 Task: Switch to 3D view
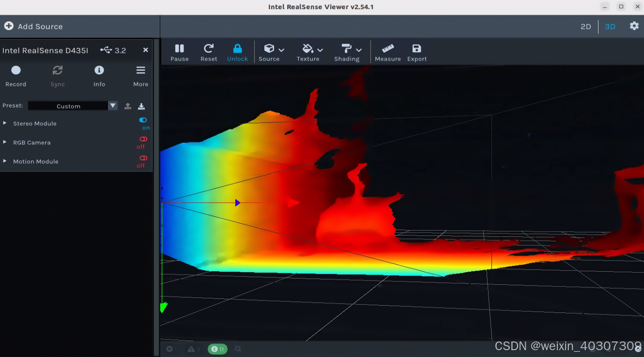point(610,27)
